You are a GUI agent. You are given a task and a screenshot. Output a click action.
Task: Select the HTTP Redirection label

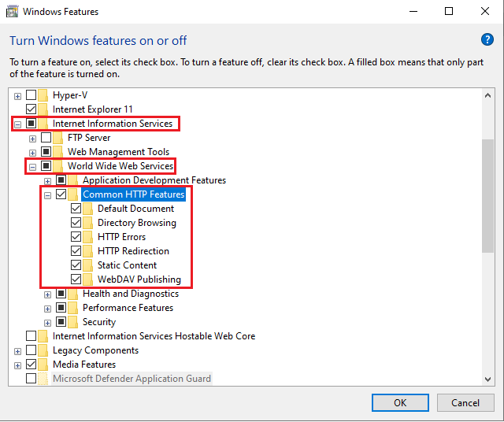(x=133, y=251)
